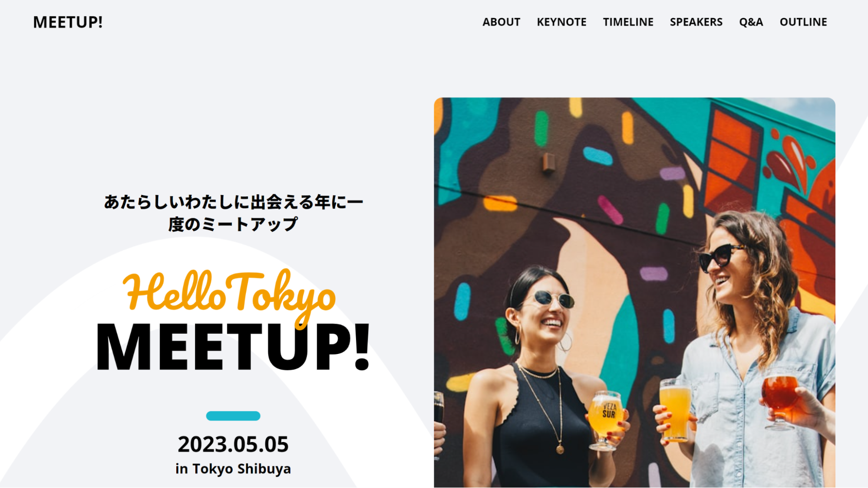Open the SPEAKERS nav item
The width and height of the screenshot is (868, 488).
696,22
